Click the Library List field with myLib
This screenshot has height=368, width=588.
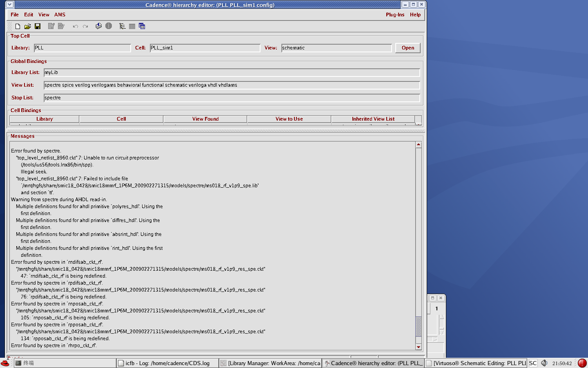(232, 72)
